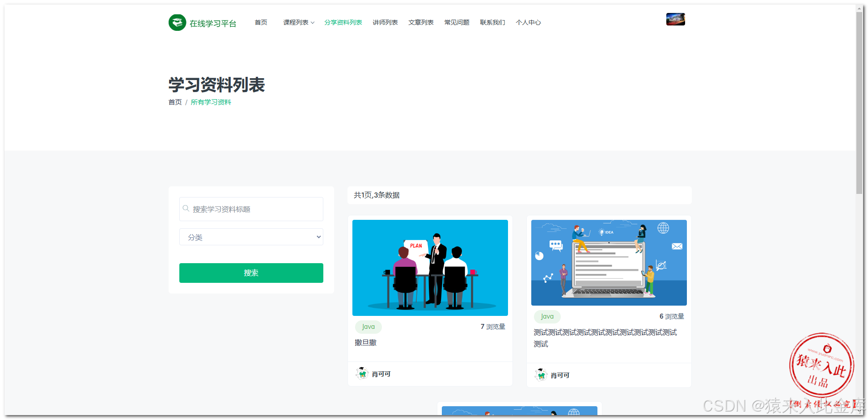Click the green graduation cap logo icon
This screenshot has height=420, width=868.
(x=178, y=22)
